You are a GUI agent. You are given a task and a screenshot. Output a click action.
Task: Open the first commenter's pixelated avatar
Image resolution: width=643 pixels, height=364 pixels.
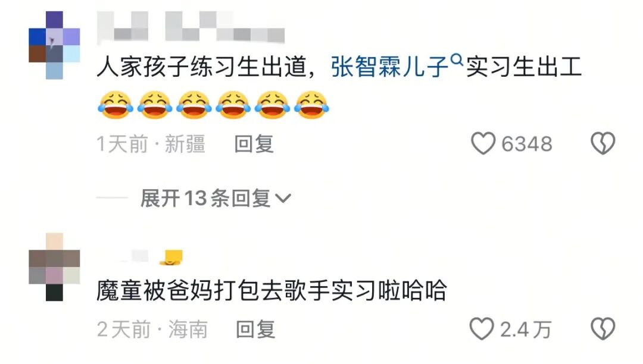point(54,45)
